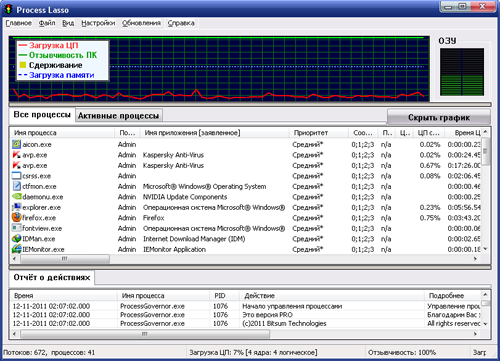
Task: Click the csrss.exe process icon
Action: 17,176
